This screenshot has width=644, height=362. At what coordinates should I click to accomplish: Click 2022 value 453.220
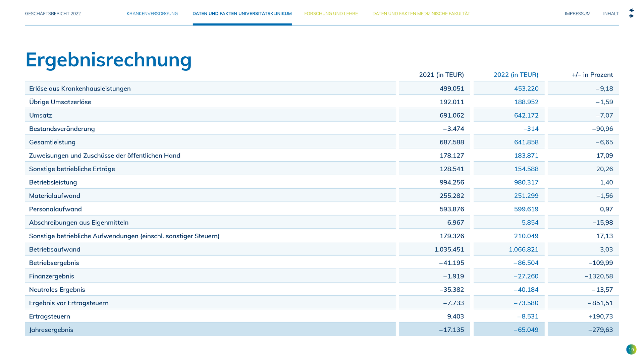pyautogui.click(x=526, y=88)
